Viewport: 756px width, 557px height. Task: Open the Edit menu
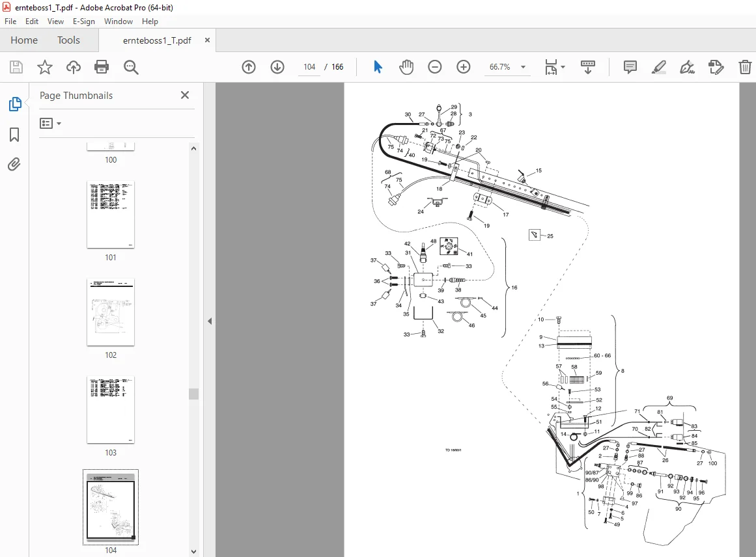(32, 21)
